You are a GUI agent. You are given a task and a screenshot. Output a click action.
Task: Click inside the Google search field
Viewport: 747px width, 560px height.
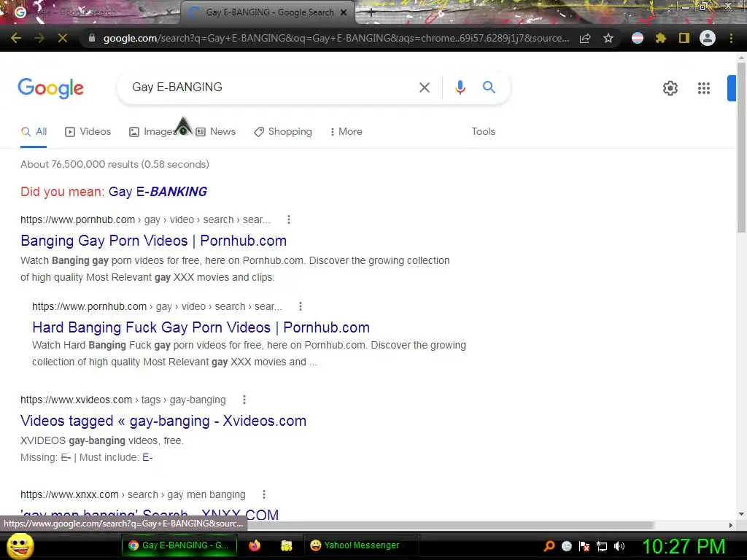271,87
